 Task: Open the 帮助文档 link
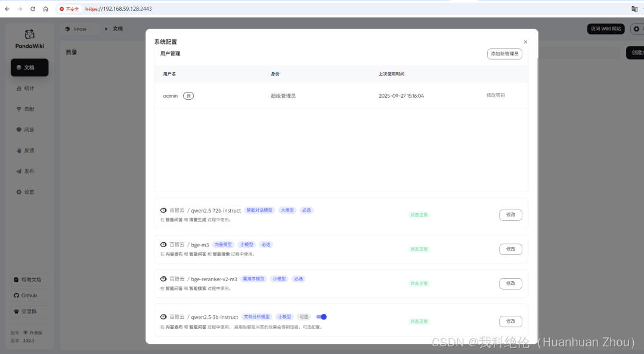(x=30, y=279)
